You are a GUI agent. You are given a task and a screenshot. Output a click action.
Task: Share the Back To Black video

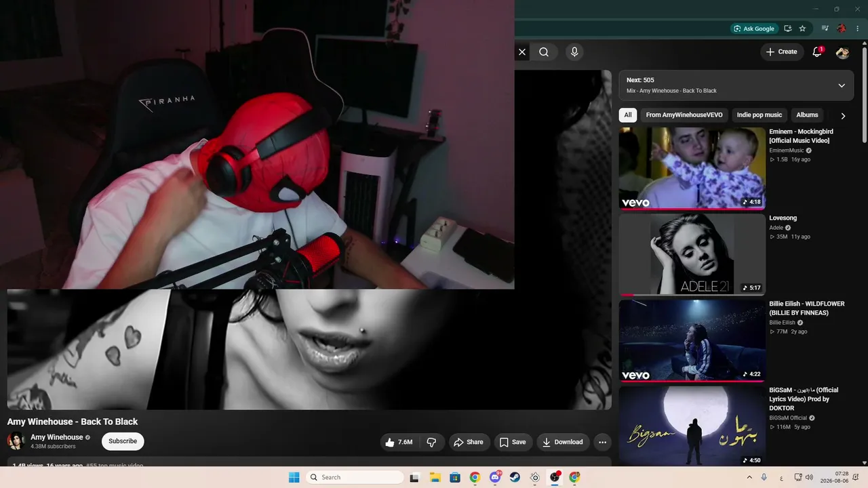coord(469,442)
